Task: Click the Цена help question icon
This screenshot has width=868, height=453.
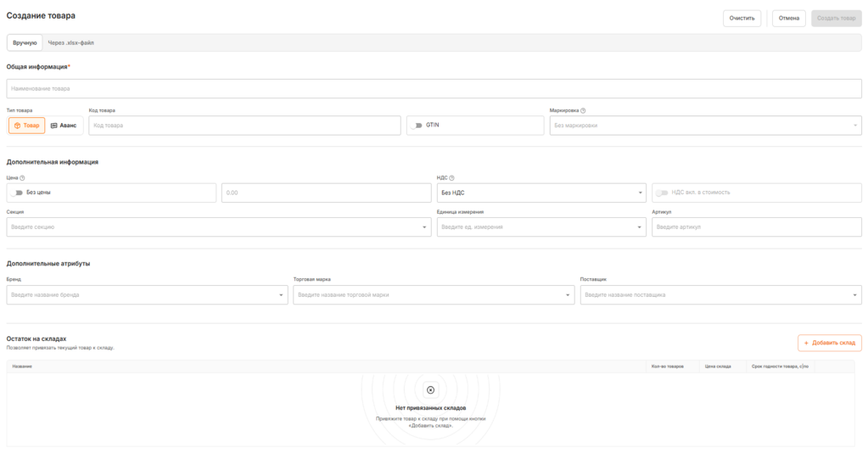Action: (x=22, y=178)
